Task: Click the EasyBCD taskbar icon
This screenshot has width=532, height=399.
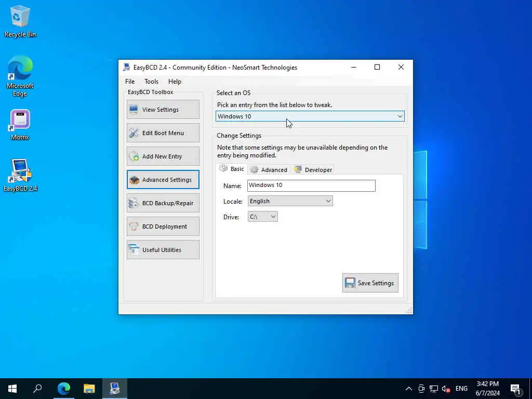Action: 115,389
